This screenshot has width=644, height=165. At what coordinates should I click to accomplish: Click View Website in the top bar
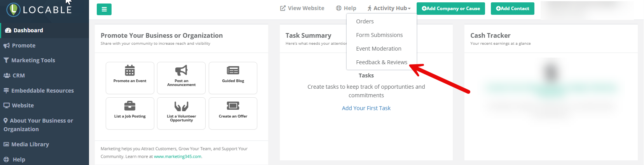point(302,8)
